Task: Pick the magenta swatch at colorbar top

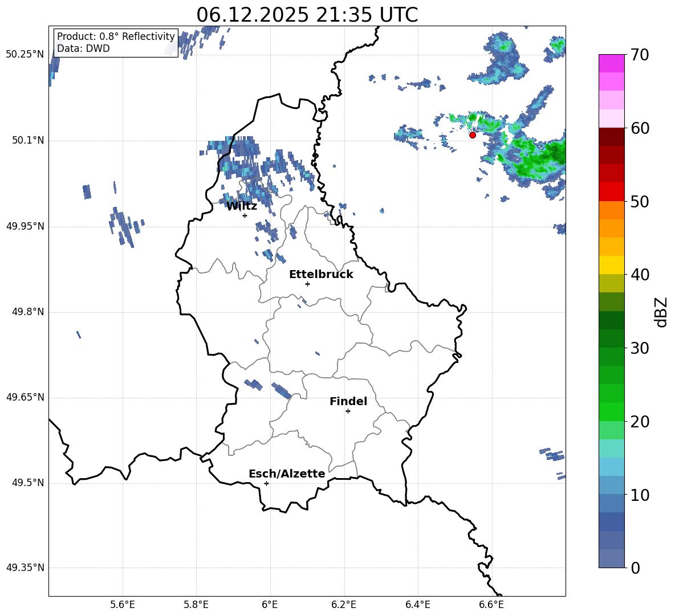Action: 611,64
